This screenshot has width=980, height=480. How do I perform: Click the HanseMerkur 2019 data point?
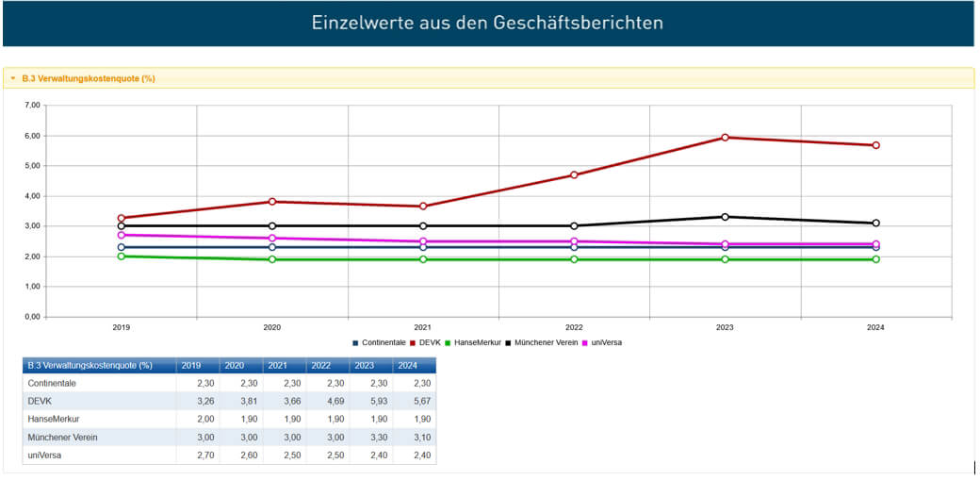122,257
